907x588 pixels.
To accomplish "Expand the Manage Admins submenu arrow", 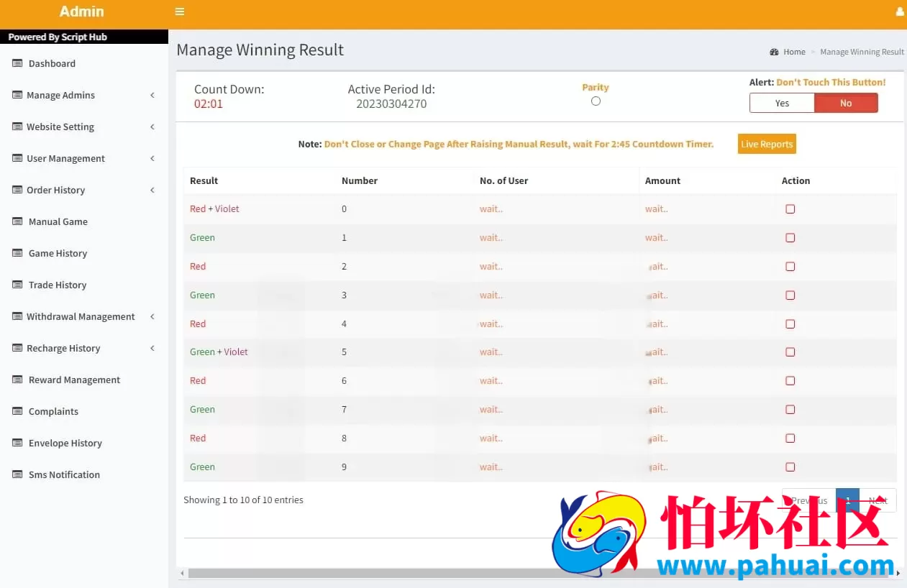I will [x=152, y=95].
